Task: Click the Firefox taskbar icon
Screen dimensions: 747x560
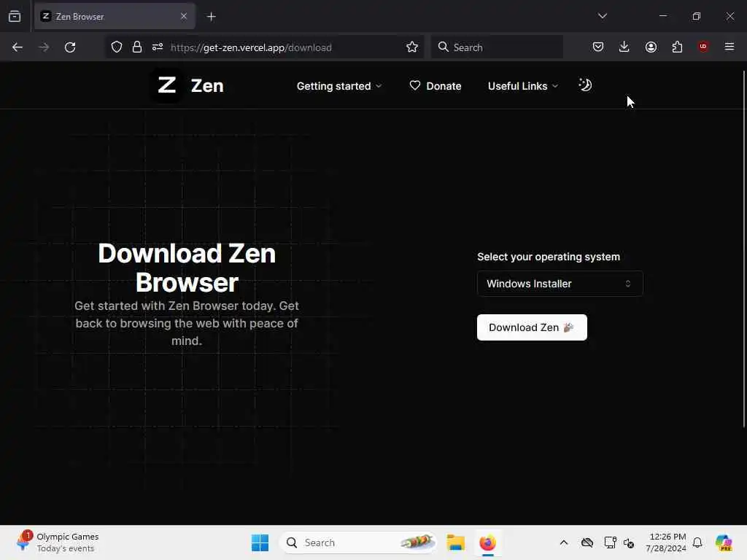Action: click(487, 542)
